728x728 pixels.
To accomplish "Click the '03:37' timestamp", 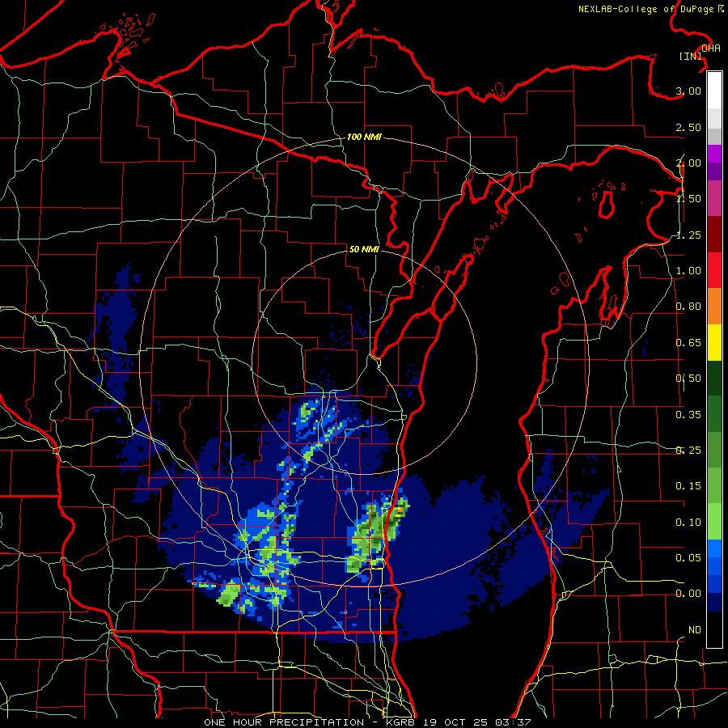I will point(513,722).
